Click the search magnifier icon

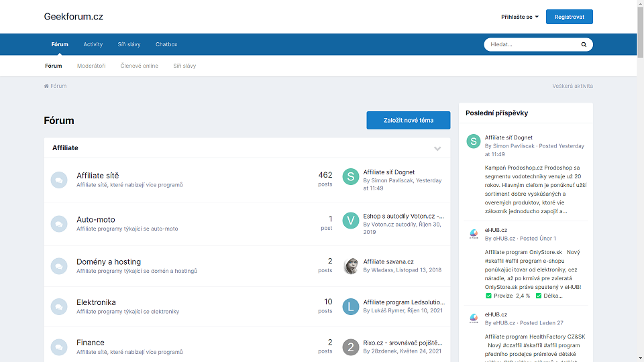[x=584, y=45]
